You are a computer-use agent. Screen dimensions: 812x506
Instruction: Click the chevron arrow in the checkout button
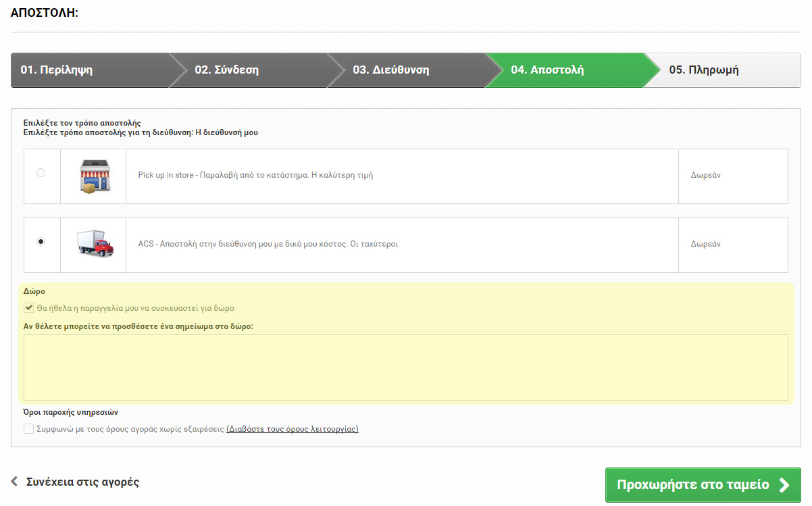pos(784,484)
